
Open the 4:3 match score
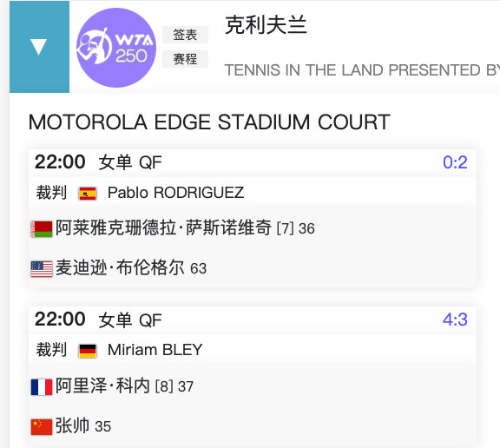click(x=455, y=320)
